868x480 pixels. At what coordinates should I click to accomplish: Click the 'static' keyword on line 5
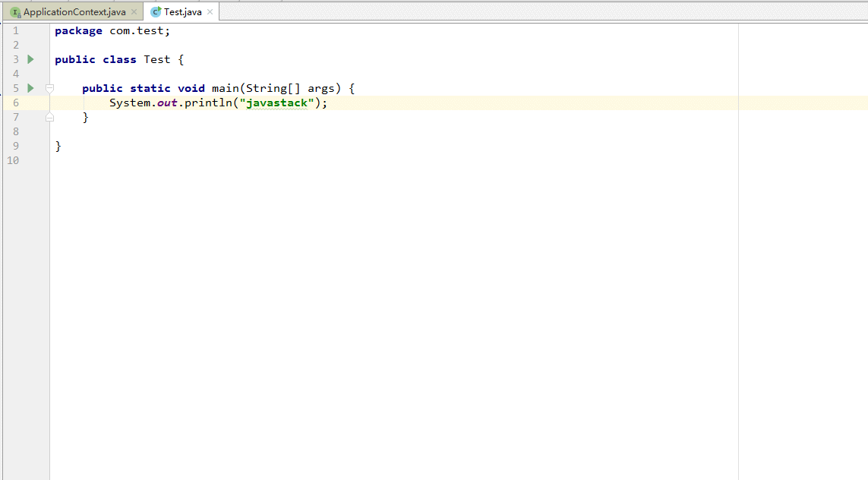point(150,88)
